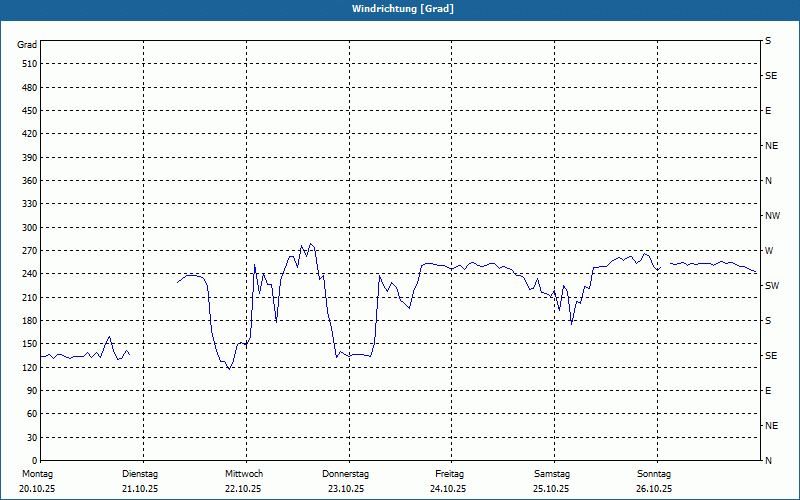The height and width of the screenshot is (500, 800).
Task: Click the bottom N compass label at zero
Action: tap(769, 461)
